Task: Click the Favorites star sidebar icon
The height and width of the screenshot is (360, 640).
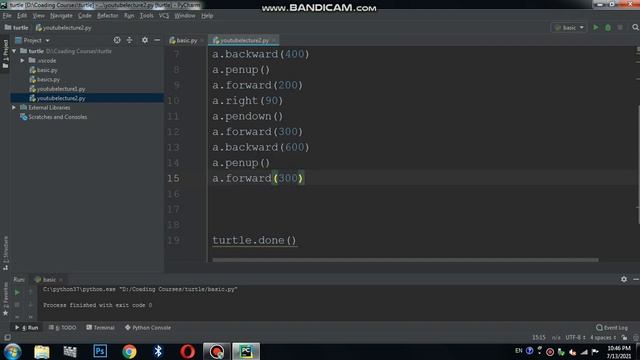Action: (x=5, y=313)
